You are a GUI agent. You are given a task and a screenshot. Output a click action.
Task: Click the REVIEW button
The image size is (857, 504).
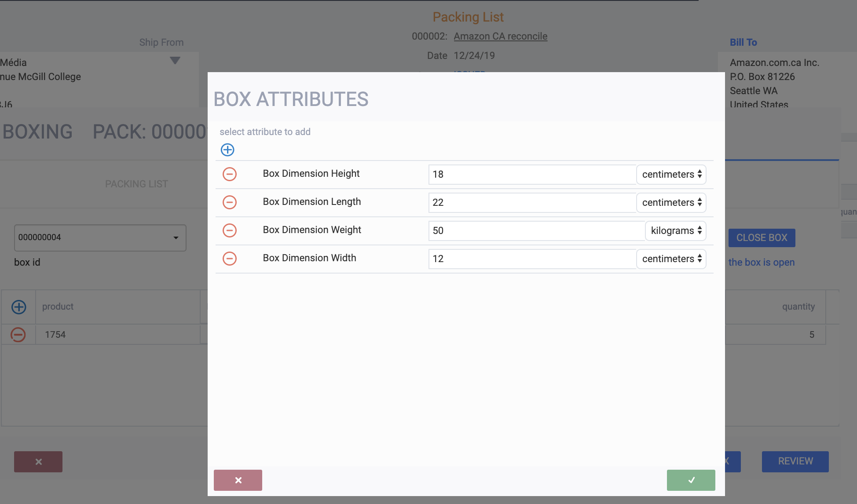[795, 461]
